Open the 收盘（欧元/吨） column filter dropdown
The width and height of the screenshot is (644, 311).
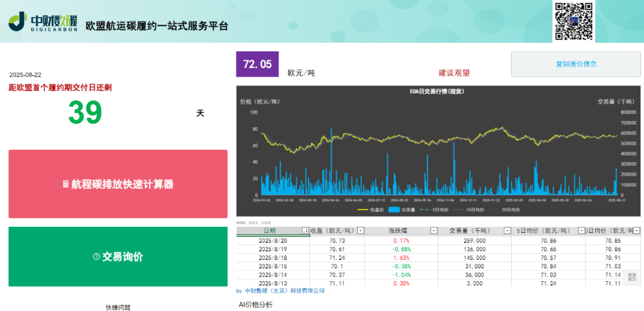pyautogui.click(x=360, y=231)
